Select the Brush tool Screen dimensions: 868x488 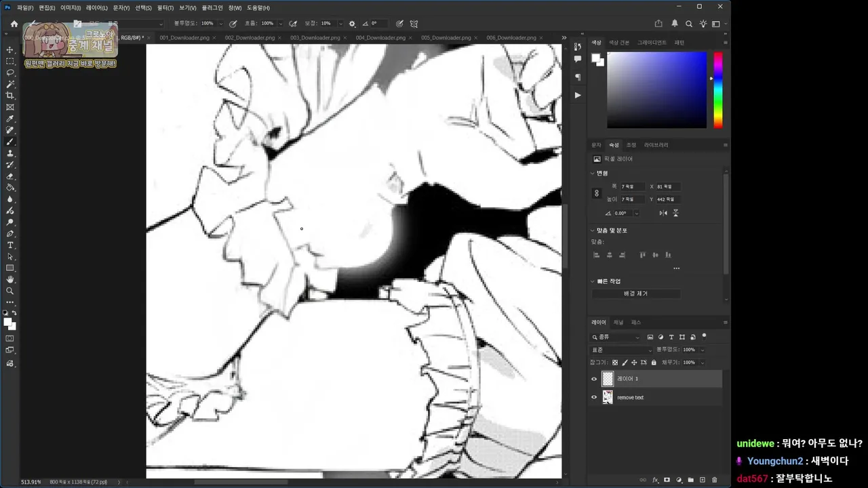(x=9, y=142)
